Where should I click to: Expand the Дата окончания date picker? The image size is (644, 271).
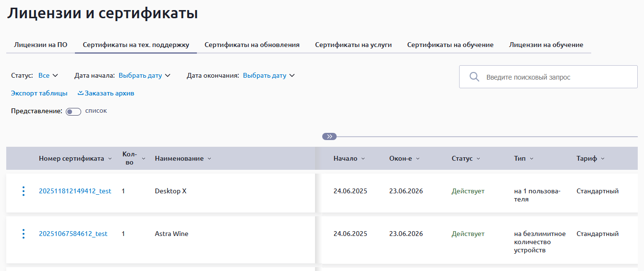[268, 75]
